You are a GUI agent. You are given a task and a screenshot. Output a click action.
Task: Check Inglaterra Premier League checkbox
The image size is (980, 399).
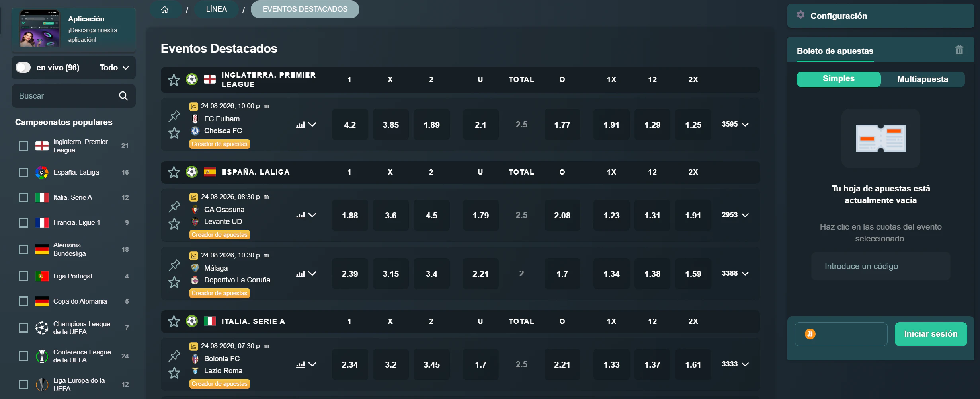tap(23, 146)
